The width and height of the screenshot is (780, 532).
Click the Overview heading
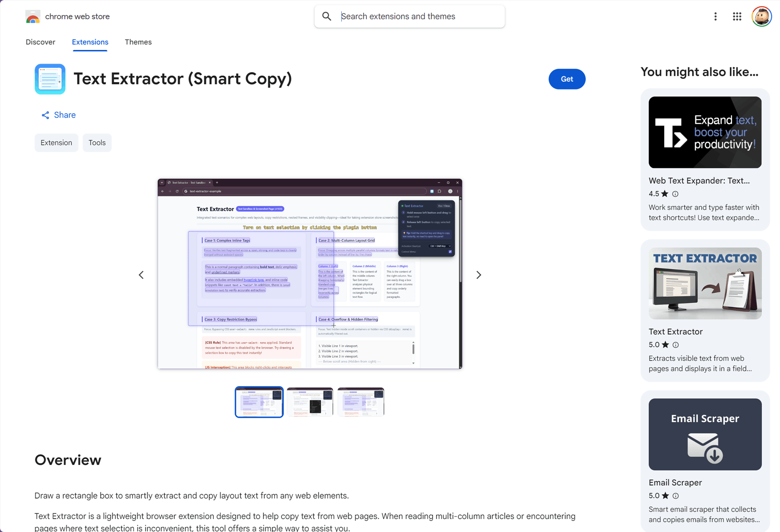pyautogui.click(x=68, y=460)
